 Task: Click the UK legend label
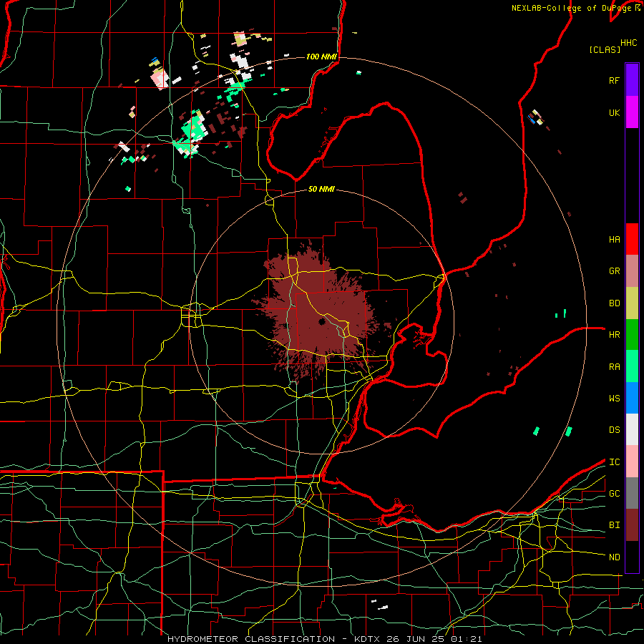614,112
